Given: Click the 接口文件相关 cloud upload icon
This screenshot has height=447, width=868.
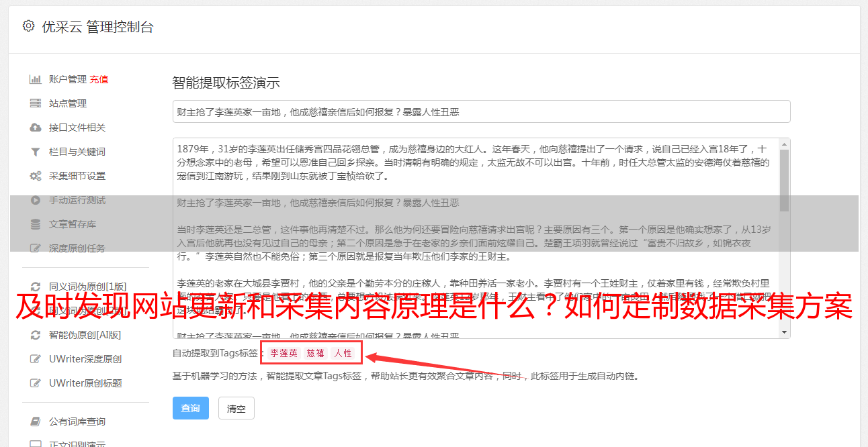Looking at the screenshot, I should [36, 128].
